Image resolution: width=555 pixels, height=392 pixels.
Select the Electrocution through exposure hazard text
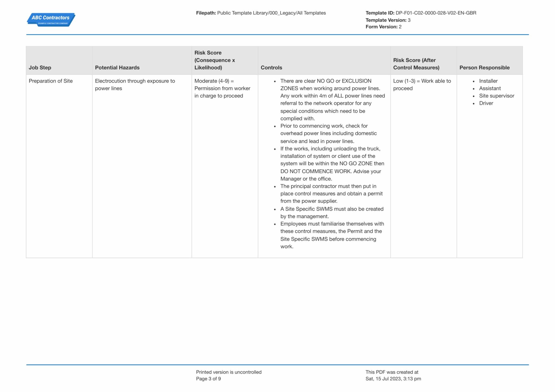click(x=135, y=85)
